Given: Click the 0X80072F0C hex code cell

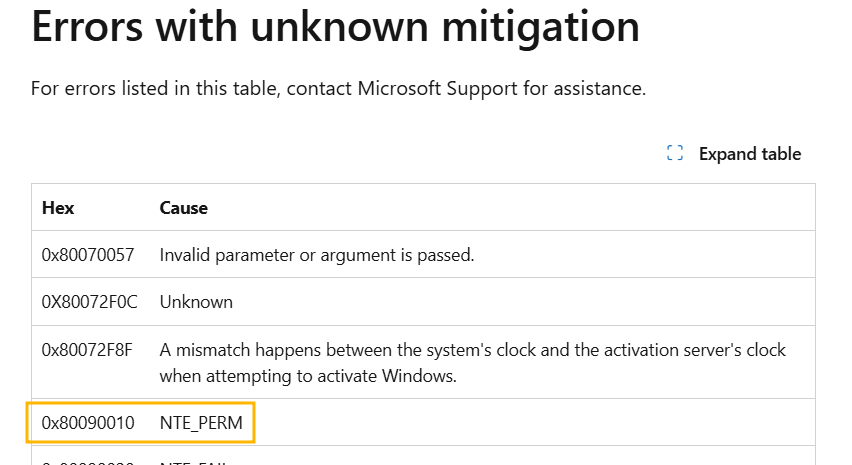Looking at the screenshot, I should 90,302.
